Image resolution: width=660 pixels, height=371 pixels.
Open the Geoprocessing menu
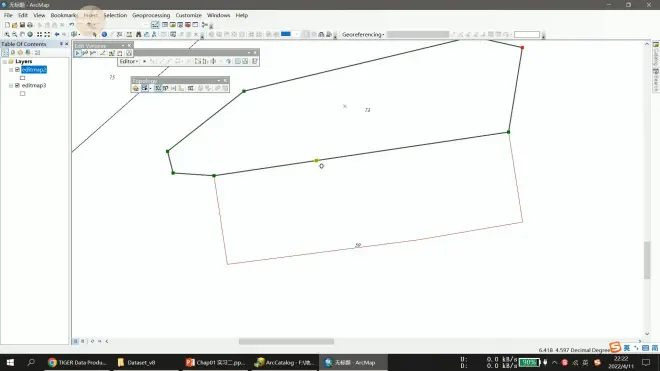[151, 15]
